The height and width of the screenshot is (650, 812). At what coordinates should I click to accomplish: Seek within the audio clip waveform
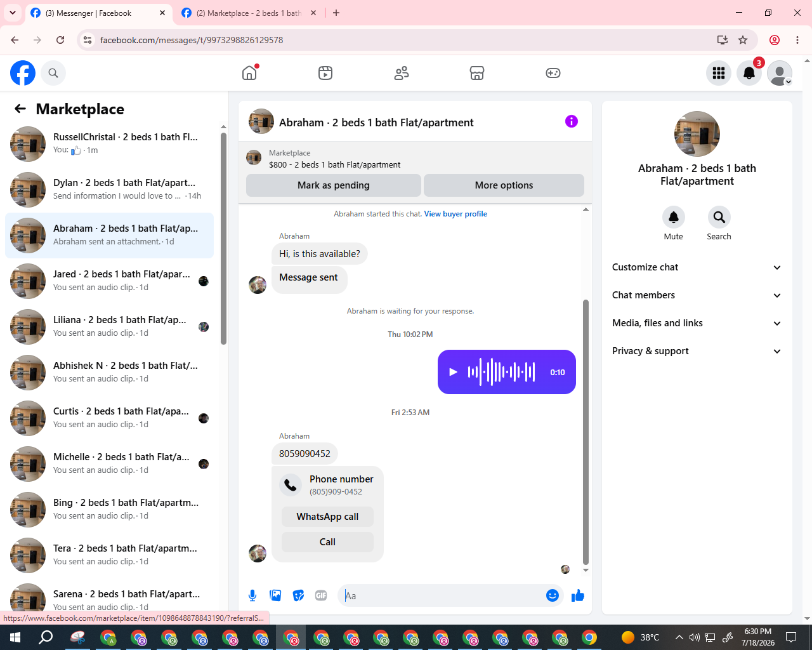502,372
